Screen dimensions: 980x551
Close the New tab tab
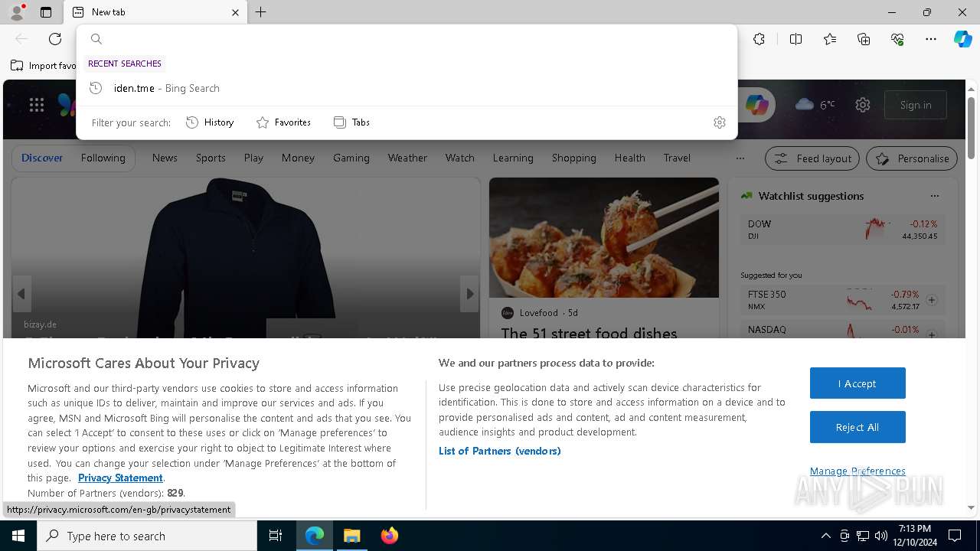[x=235, y=12]
